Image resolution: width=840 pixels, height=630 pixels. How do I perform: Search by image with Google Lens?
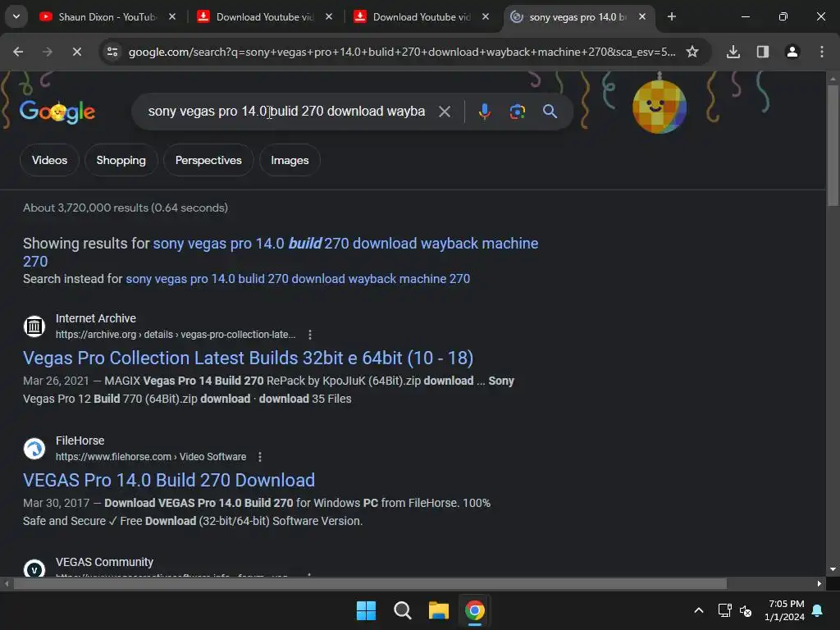coord(517,112)
